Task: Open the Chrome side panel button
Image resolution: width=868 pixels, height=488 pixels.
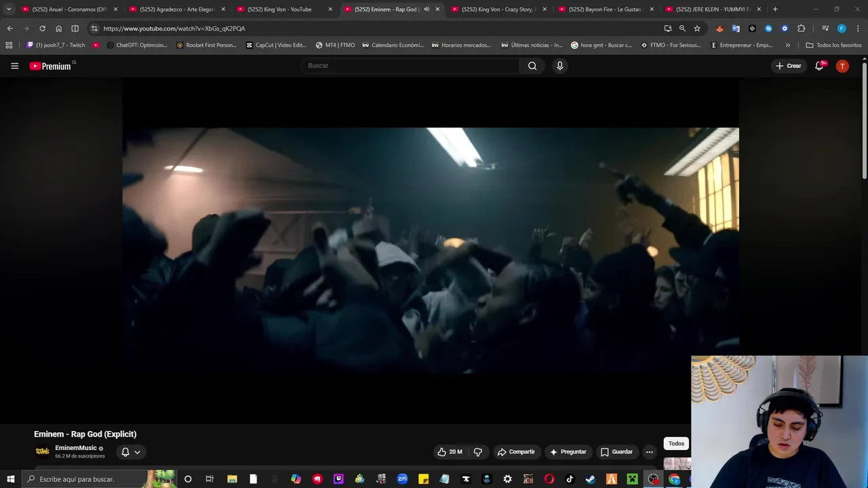Action: pyautogui.click(x=75, y=28)
